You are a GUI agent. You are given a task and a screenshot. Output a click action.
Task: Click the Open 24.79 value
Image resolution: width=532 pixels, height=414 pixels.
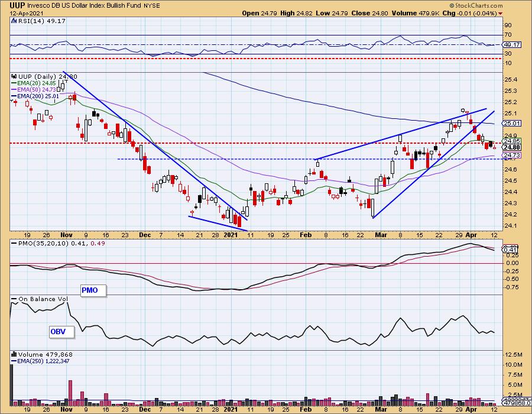(x=259, y=13)
